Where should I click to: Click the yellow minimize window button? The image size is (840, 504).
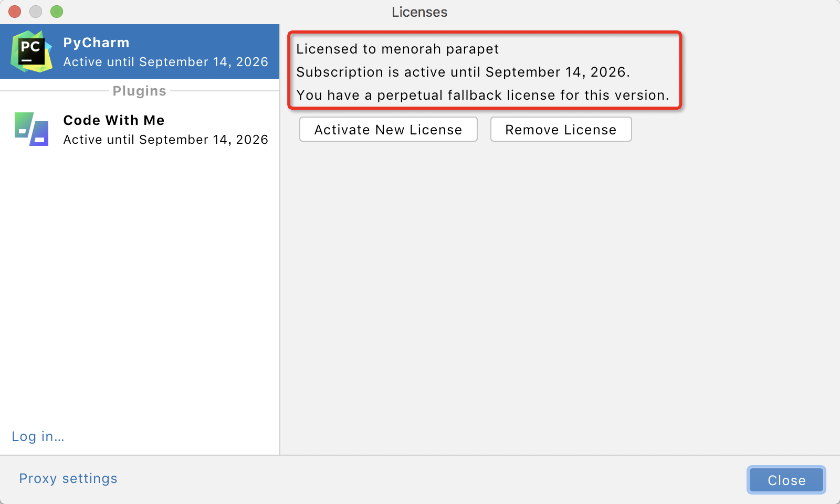click(x=36, y=12)
